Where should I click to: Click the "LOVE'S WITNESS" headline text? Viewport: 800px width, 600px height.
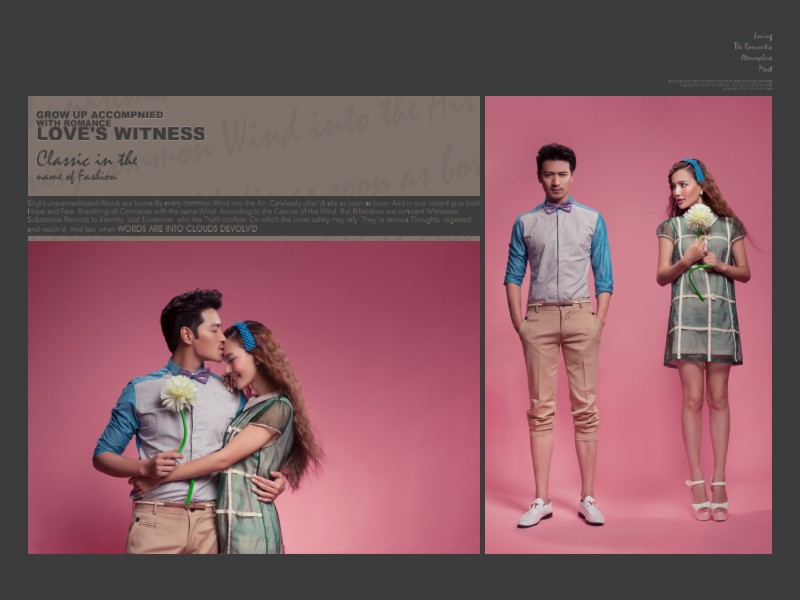tap(120, 134)
